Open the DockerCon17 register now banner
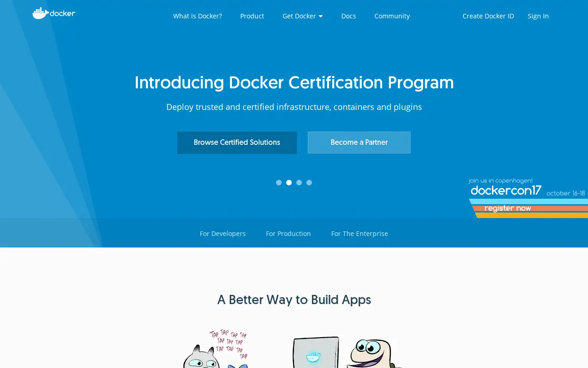The width and height of the screenshot is (588, 368). pos(528,198)
